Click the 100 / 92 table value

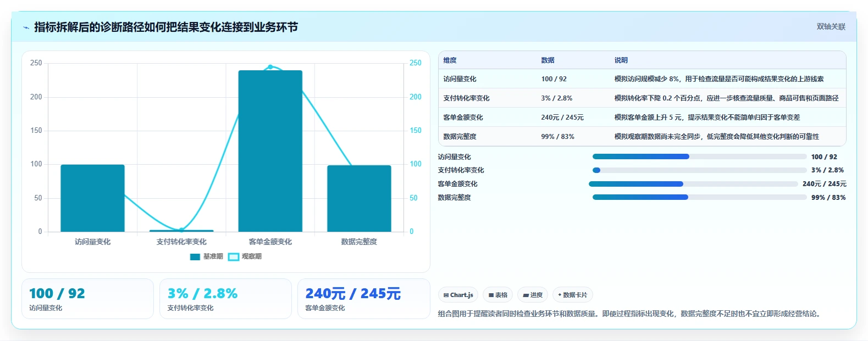(554, 79)
